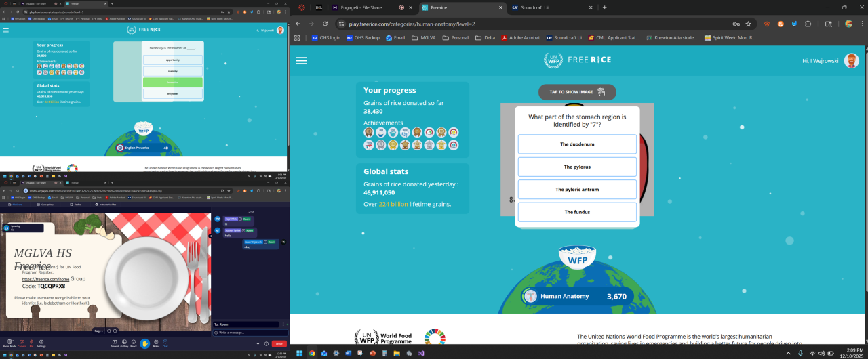Image resolution: width=868 pixels, height=359 pixels.
Task: Pick willpower answer in small Freerice window
Action: tap(173, 93)
